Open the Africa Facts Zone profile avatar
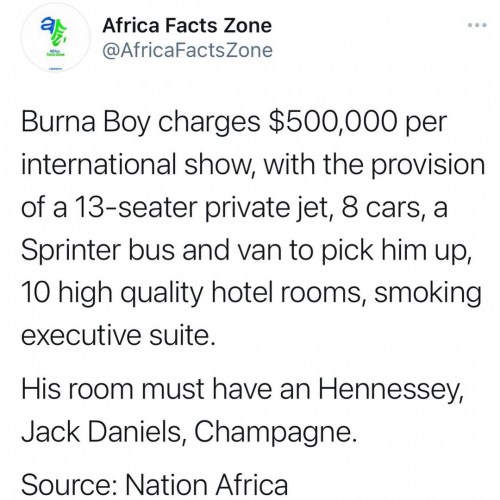Image resolution: width=500 pixels, height=500 pixels. [x=55, y=37]
